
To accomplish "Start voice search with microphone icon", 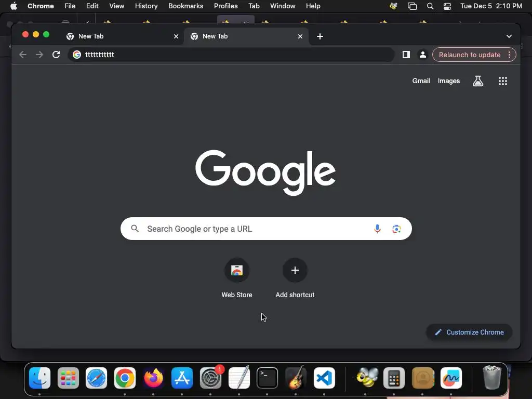I will (377, 229).
